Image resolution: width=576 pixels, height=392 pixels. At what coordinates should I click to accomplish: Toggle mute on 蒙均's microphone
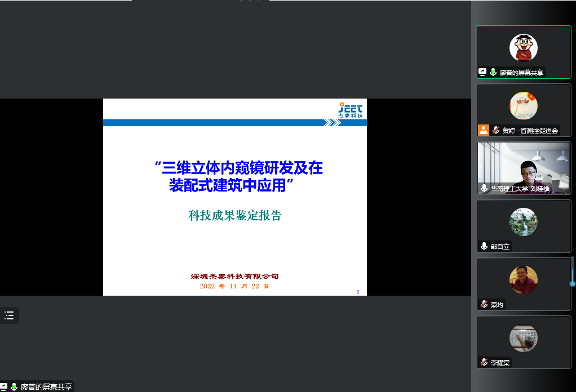pos(483,305)
